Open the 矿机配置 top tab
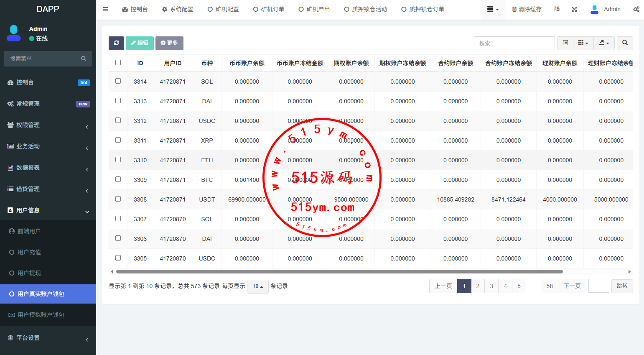644x355 pixels. pos(224,9)
